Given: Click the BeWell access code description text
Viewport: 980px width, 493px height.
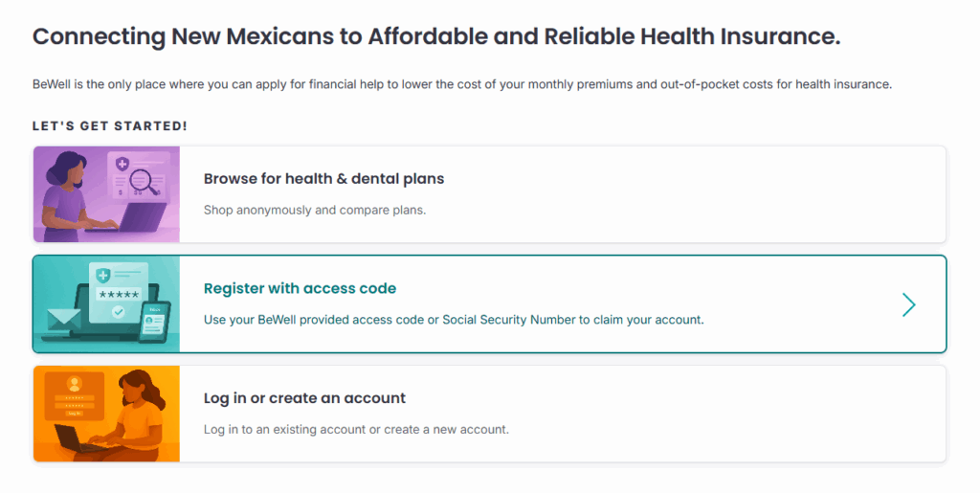Looking at the screenshot, I should (x=454, y=320).
